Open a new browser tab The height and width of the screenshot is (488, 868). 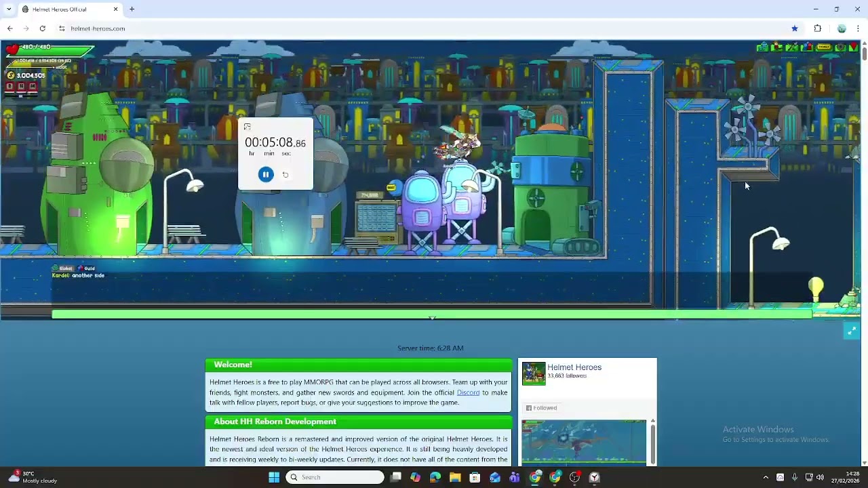point(132,9)
